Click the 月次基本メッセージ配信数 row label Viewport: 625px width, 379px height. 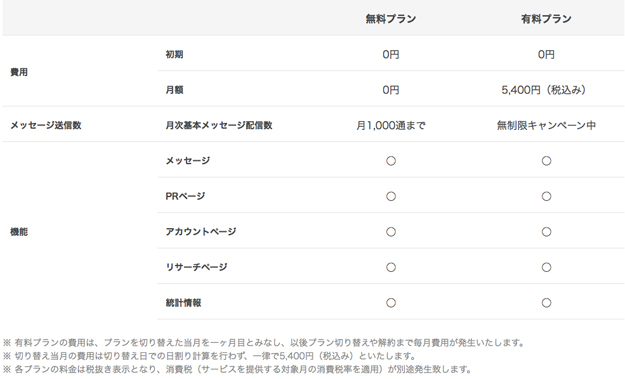219,125
